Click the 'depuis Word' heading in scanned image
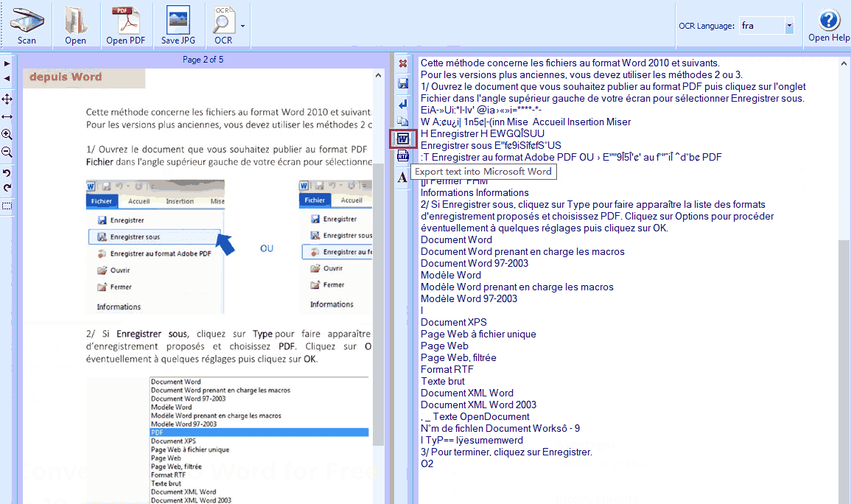The height and width of the screenshot is (504, 851). (66, 77)
